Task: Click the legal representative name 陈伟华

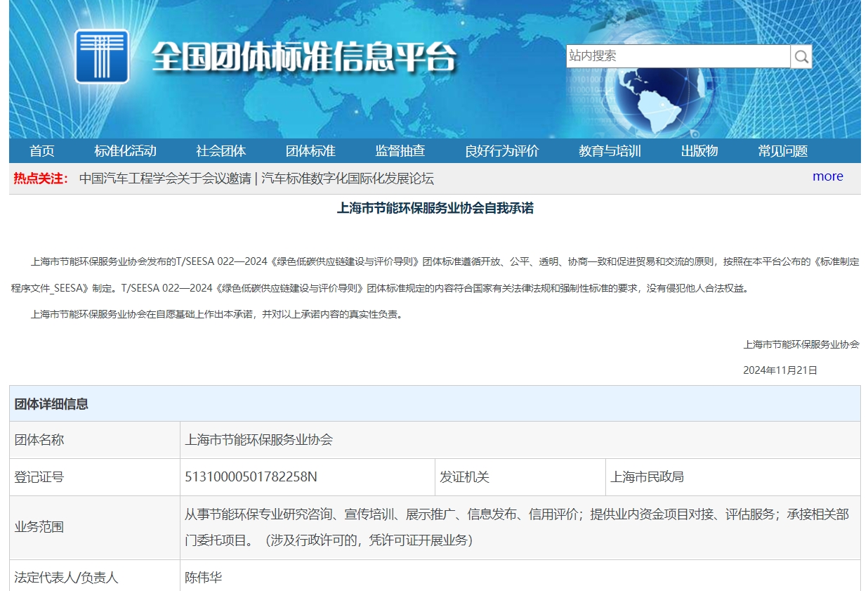Action: tap(203, 578)
